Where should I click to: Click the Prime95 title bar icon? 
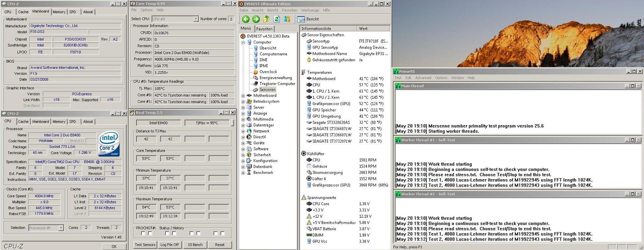click(x=396, y=71)
